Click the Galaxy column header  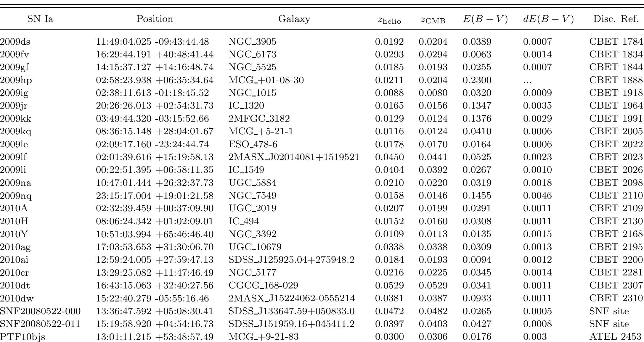[x=294, y=19]
